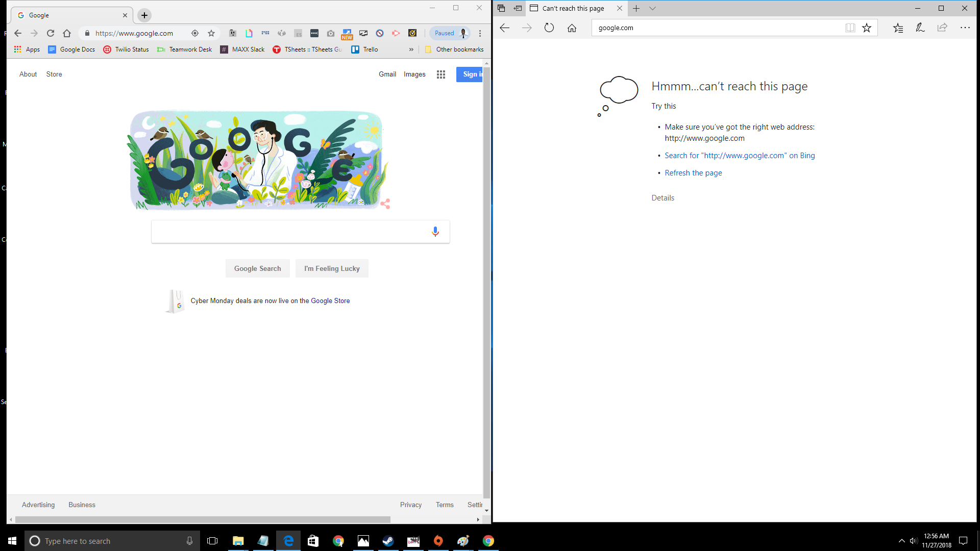
Task: Search for google.com on Bing link
Action: click(740, 156)
